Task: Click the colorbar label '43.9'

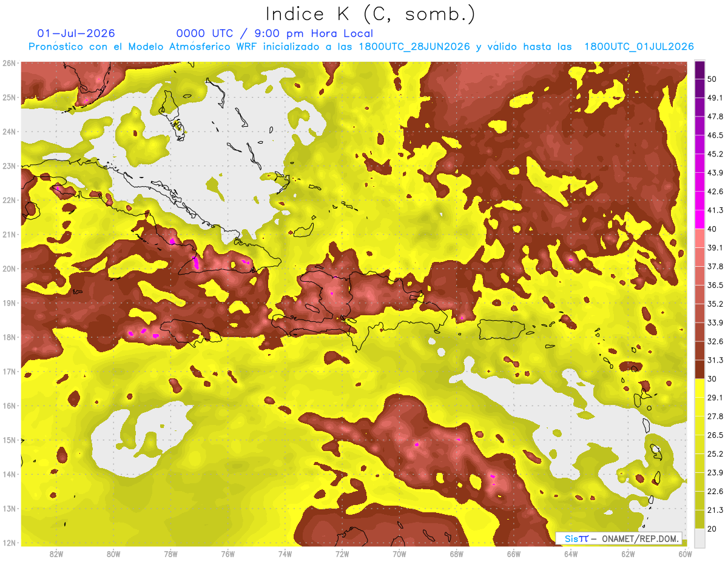Action: (715, 173)
